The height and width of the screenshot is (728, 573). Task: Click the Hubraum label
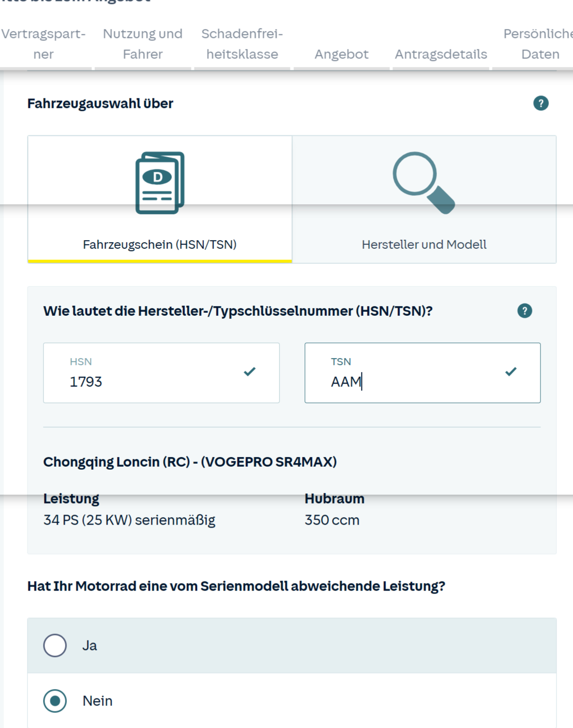[334, 499]
